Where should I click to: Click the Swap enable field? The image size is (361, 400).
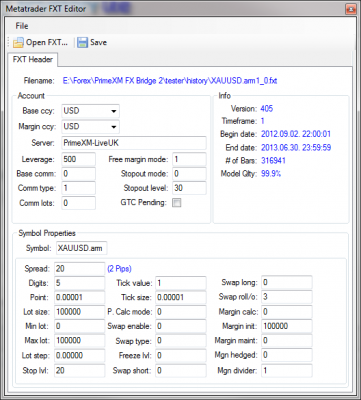(x=181, y=326)
